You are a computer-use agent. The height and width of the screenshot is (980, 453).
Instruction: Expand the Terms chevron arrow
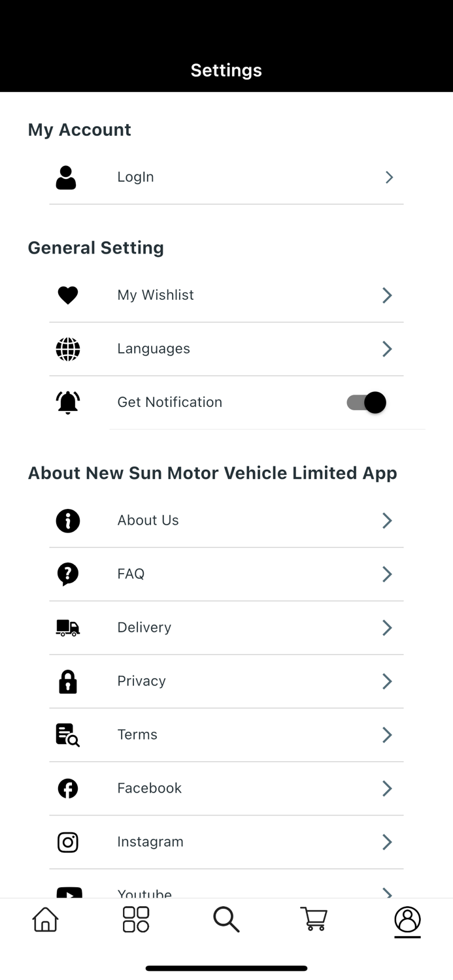click(x=386, y=734)
